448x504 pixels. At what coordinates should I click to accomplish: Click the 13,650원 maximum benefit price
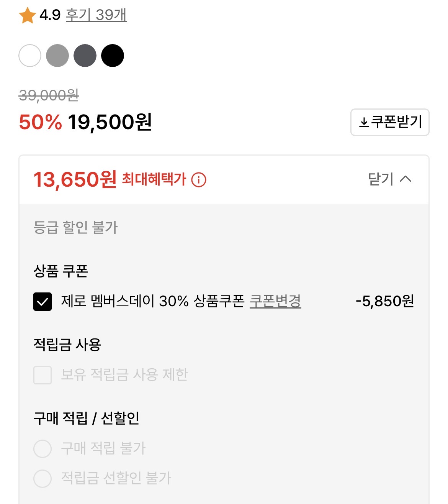click(75, 179)
